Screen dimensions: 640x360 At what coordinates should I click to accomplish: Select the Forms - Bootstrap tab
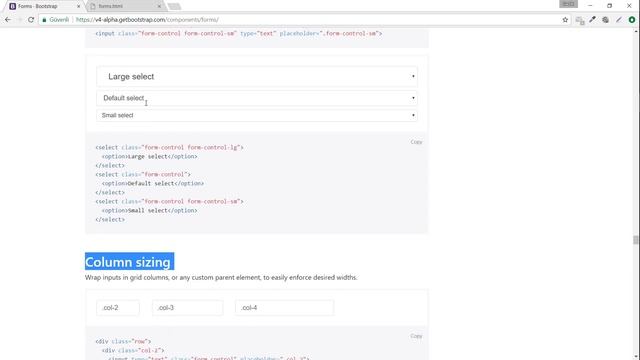(44, 6)
